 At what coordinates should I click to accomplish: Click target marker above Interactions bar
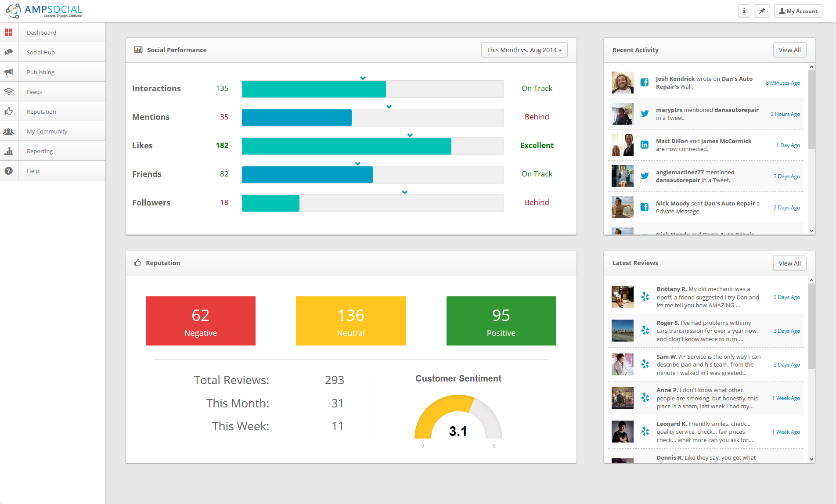(363, 78)
